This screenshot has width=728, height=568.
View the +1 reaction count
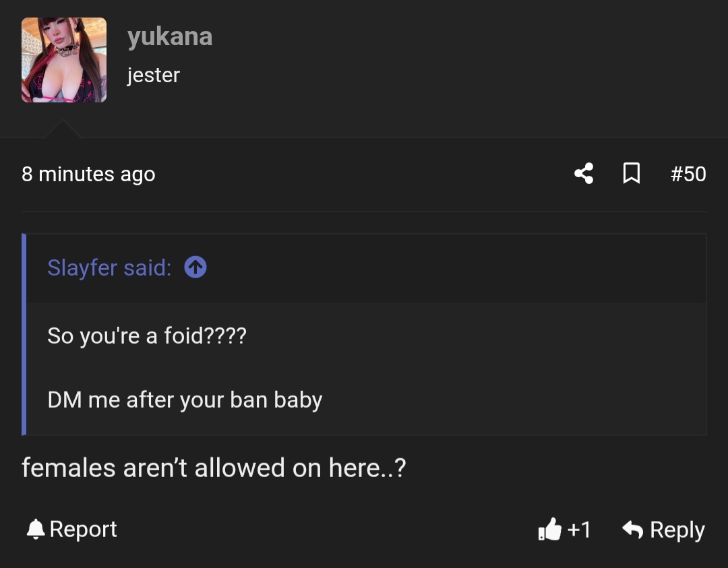coord(579,530)
